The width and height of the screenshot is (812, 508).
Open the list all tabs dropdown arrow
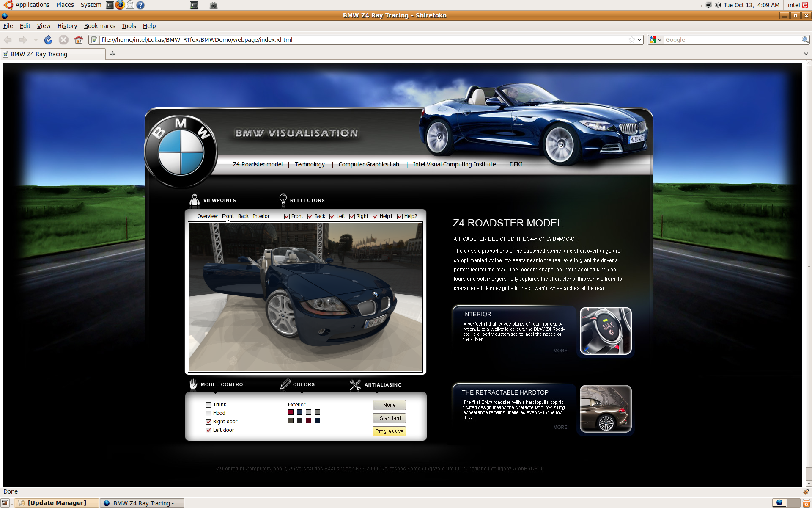[806, 54]
